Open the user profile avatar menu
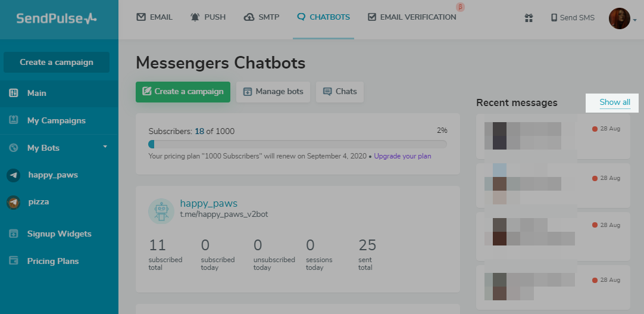The width and height of the screenshot is (644, 314). (x=619, y=18)
